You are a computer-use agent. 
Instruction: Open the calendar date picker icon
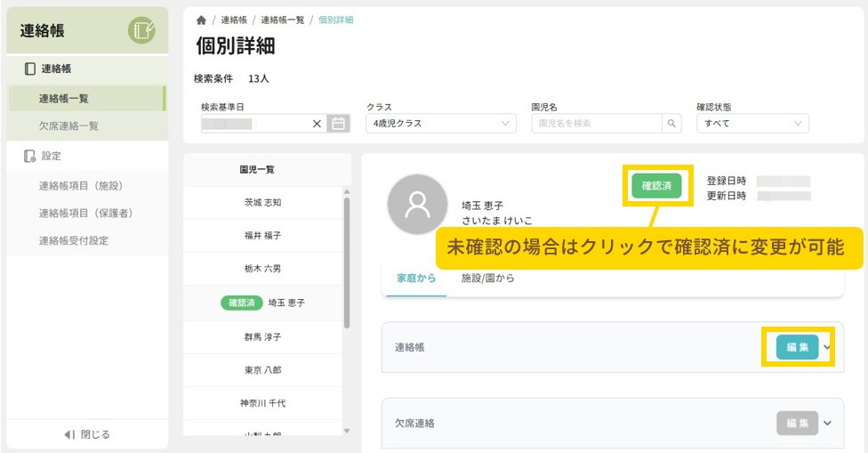point(338,124)
